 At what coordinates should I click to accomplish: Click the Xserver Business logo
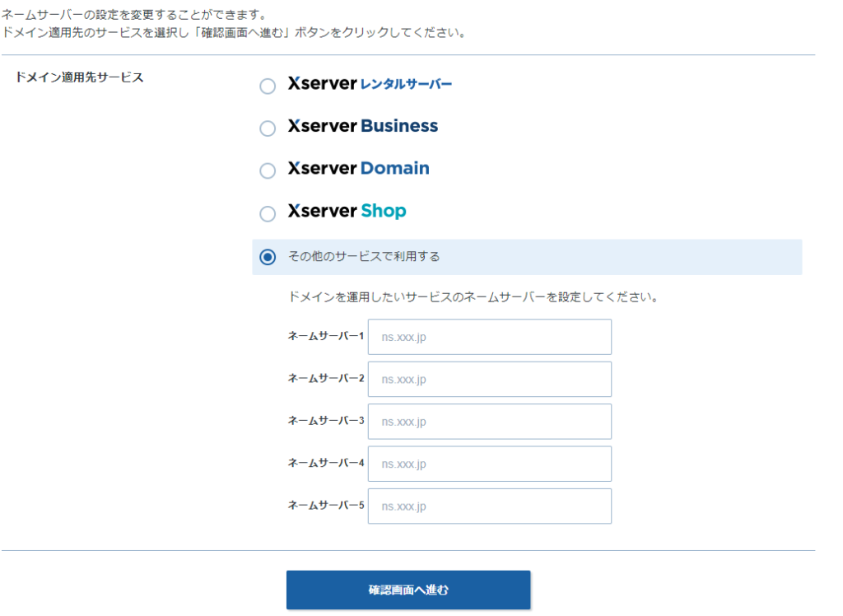(x=363, y=126)
